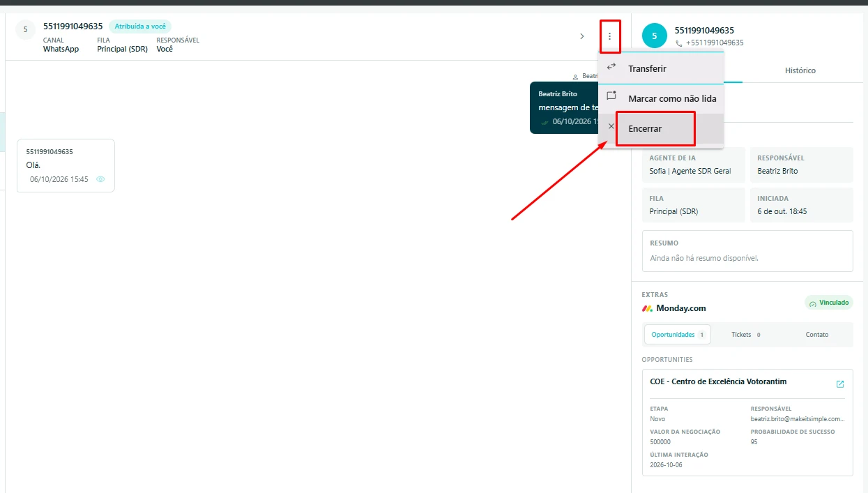Click the Vinculado status badge

coord(829,303)
